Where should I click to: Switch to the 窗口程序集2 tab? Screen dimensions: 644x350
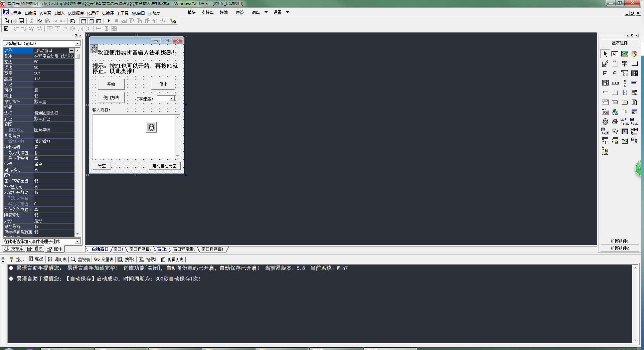click(x=140, y=249)
